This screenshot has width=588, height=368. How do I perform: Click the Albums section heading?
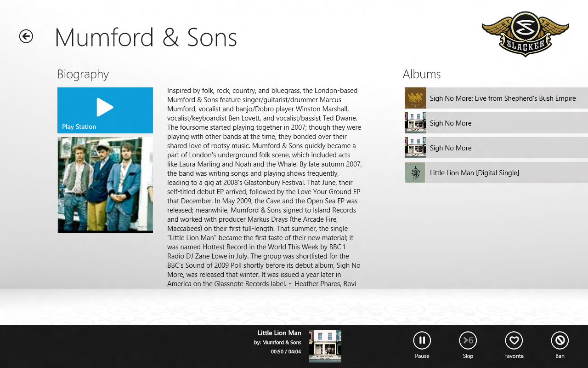pos(422,74)
